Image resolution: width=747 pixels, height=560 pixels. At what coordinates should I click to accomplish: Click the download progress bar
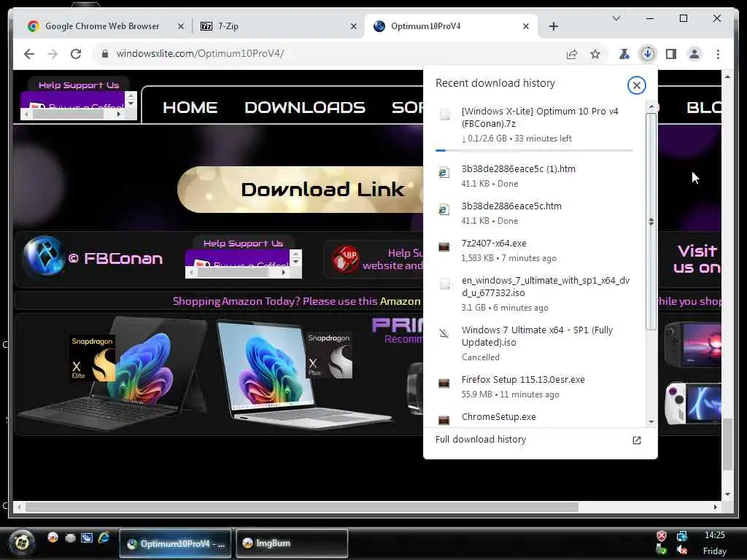pyautogui.click(x=534, y=150)
